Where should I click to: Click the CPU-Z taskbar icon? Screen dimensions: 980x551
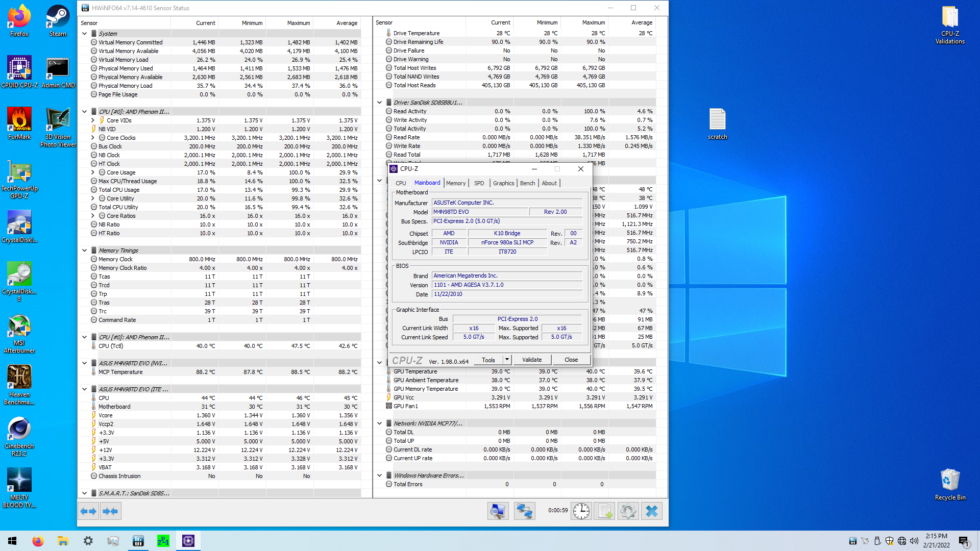[x=188, y=541]
